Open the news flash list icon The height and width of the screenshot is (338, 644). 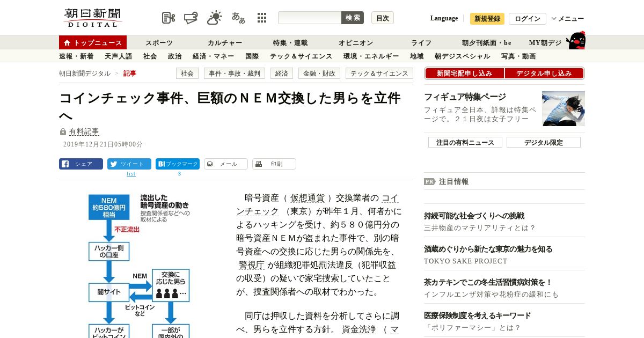click(x=169, y=18)
